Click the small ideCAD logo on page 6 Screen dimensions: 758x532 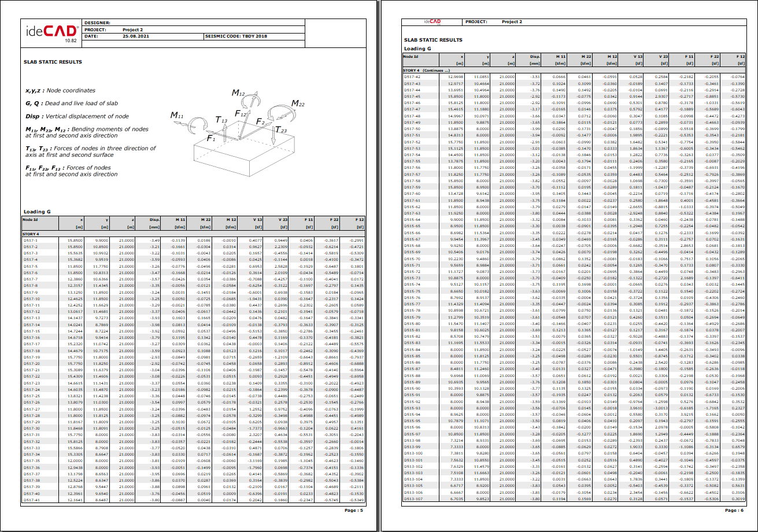click(x=432, y=21)
